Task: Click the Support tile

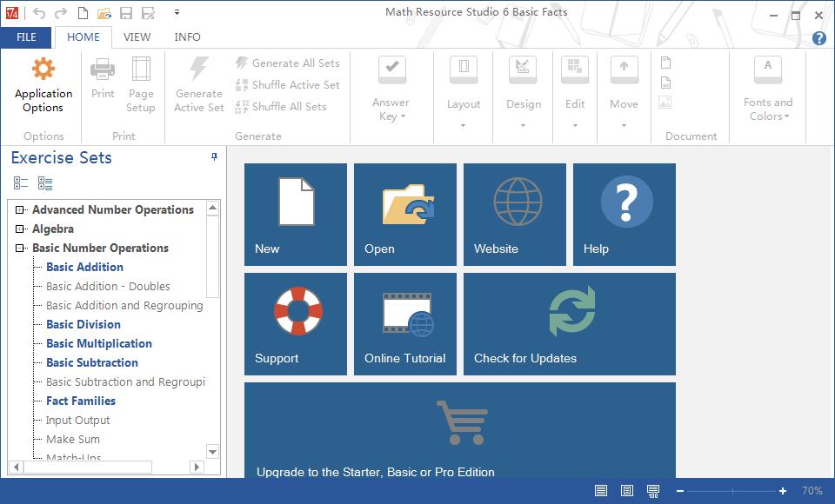Action: (x=296, y=324)
